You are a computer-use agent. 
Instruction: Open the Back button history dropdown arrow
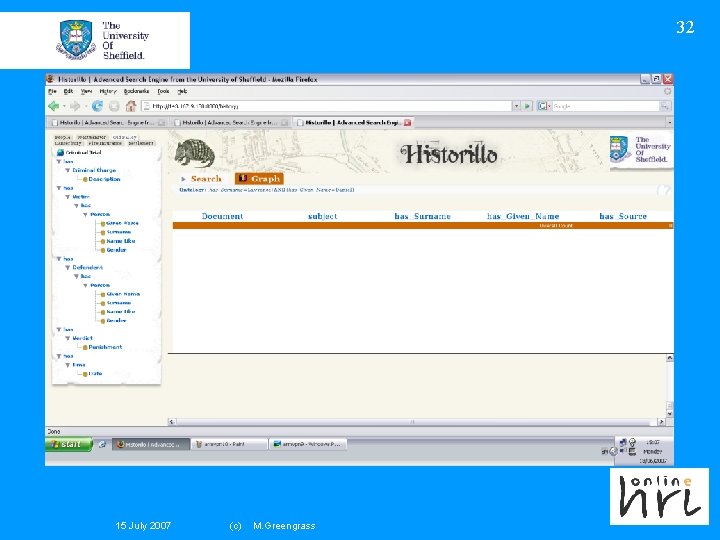pos(64,106)
